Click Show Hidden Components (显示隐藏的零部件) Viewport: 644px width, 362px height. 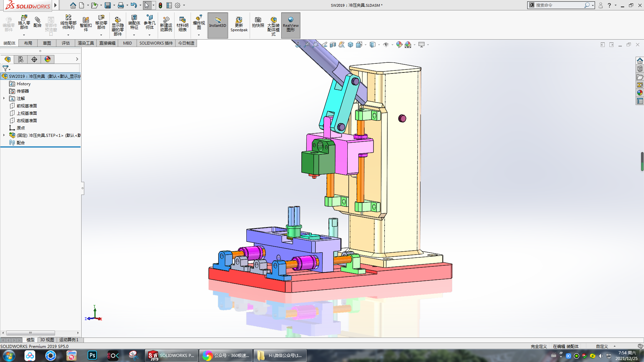[117, 26]
